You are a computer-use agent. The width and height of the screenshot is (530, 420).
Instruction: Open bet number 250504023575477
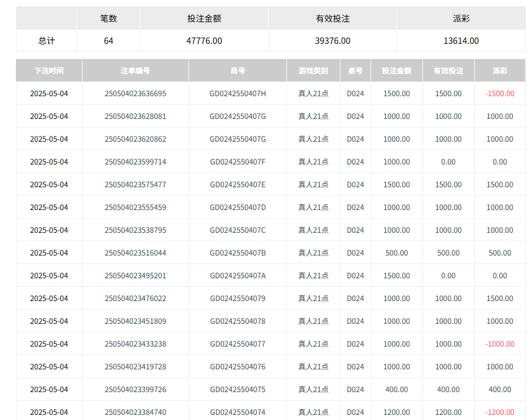click(x=135, y=184)
